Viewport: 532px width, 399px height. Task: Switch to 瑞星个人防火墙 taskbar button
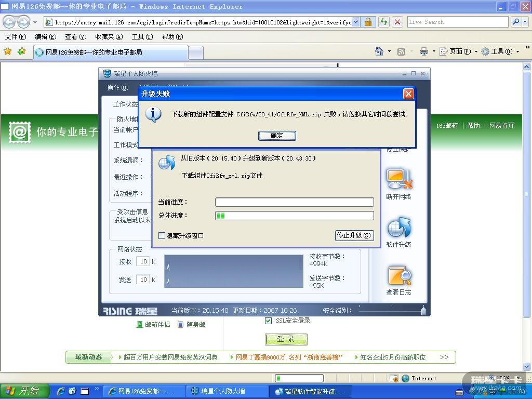pos(227,392)
